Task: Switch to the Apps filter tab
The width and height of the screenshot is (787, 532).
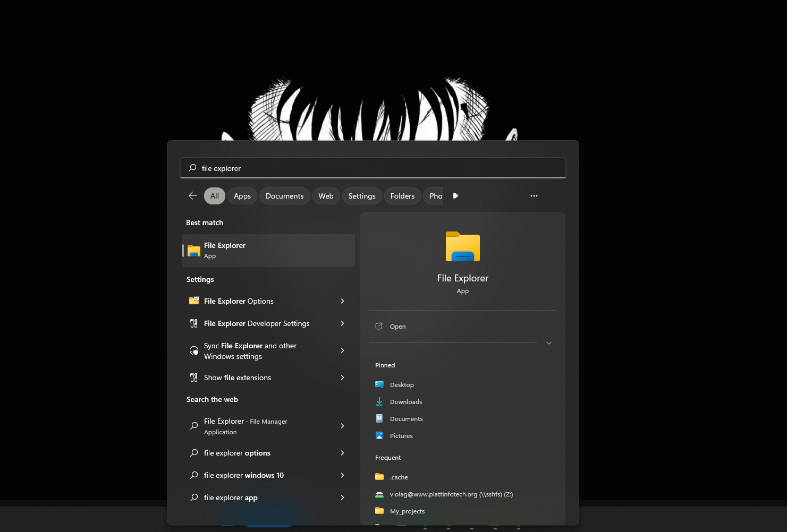Action: tap(242, 196)
